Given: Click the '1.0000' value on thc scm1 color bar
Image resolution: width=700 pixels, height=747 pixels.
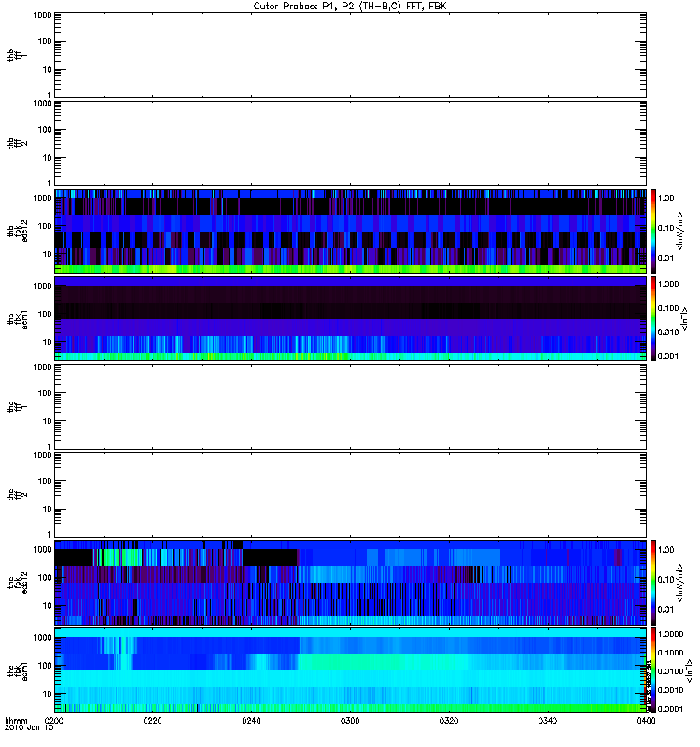Looking at the screenshot, I should pos(670,634).
